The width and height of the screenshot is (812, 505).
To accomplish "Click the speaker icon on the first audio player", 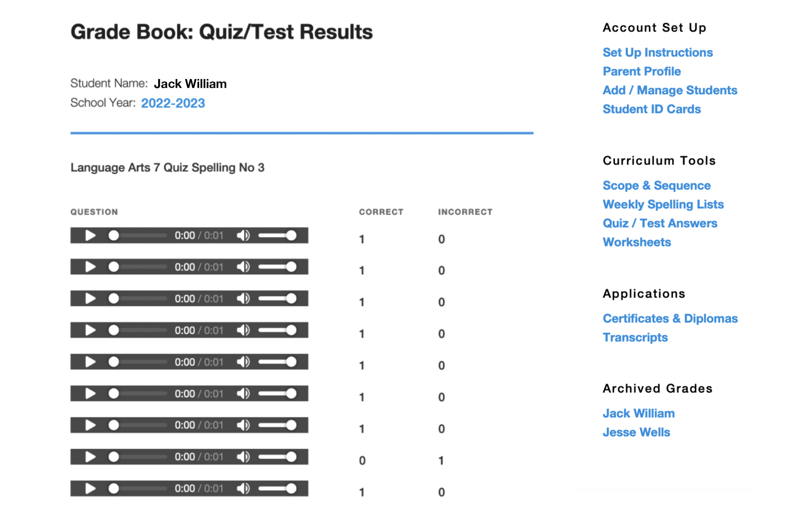I will point(244,235).
